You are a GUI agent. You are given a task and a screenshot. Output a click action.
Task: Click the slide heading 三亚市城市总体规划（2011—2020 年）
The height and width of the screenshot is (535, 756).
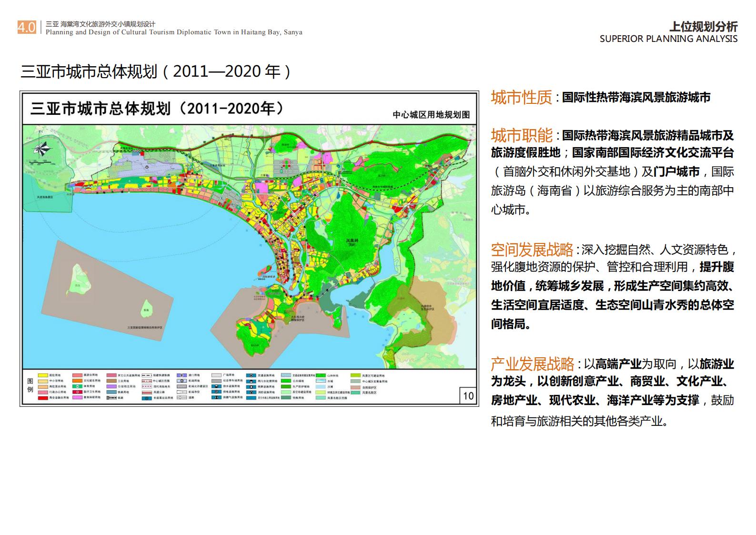[156, 71]
